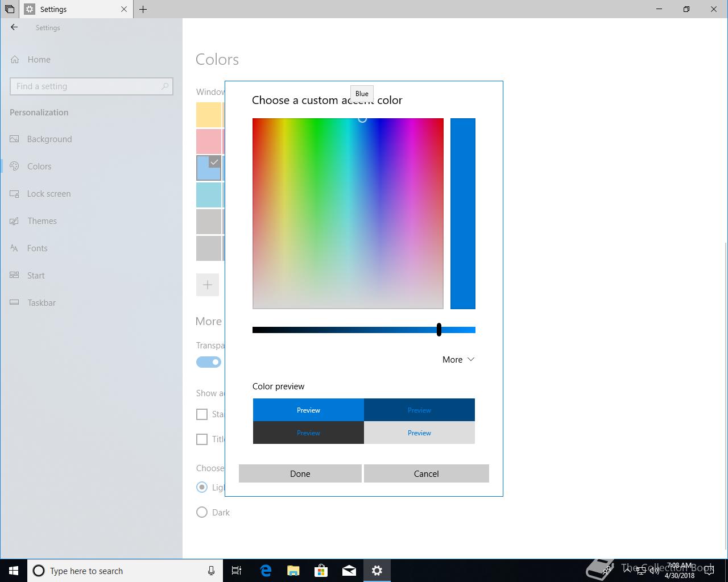This screenshot has width=728, height=582.
Task: Click the light gray Preview tile
Action: coord(419,433)
